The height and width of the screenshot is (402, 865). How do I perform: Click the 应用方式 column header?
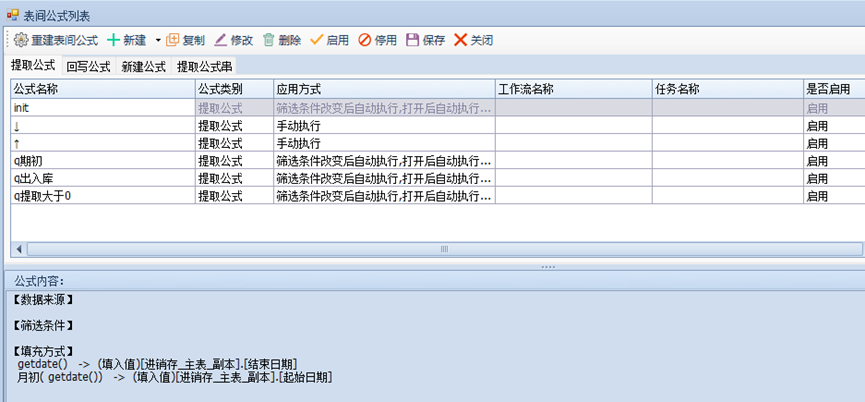384,89
